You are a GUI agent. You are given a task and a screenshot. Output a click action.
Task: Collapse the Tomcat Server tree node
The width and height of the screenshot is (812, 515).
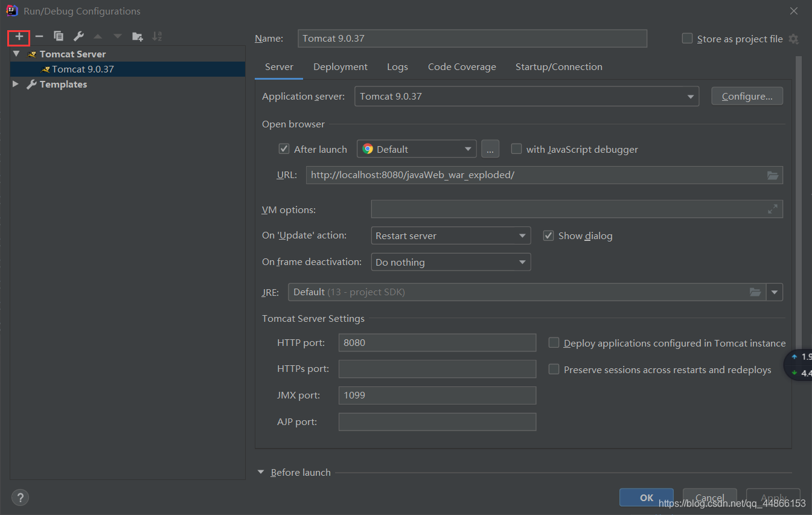pos(16,54)
